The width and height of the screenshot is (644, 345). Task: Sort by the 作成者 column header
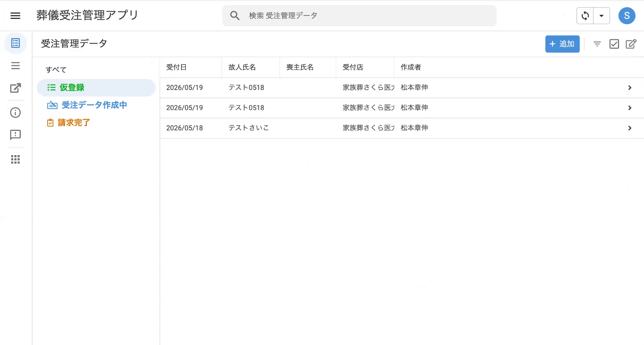pyautogui.click(x=411, y=67)
